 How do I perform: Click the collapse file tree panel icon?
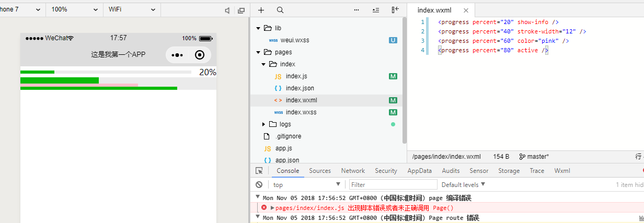[395, 10]
